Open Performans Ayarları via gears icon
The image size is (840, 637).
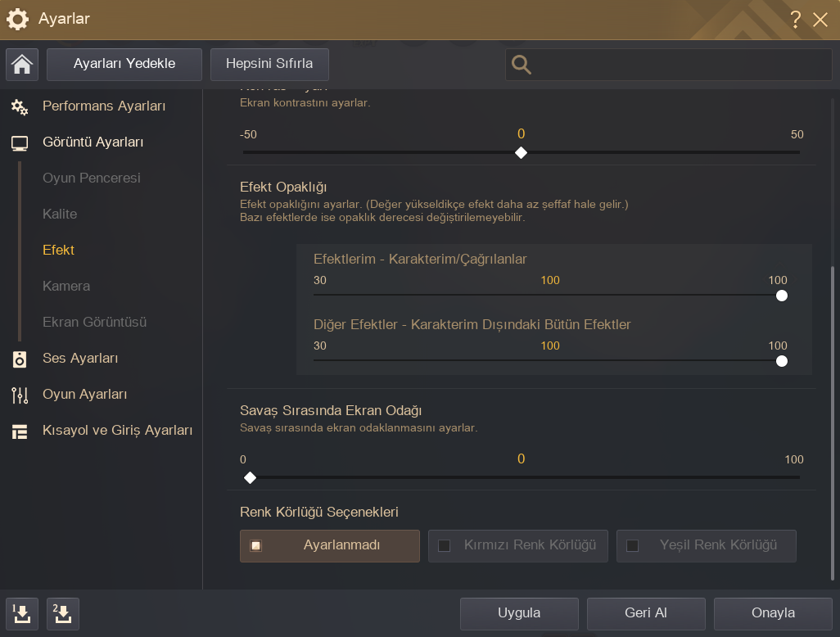pyautogui.click(x=20, y=106)
